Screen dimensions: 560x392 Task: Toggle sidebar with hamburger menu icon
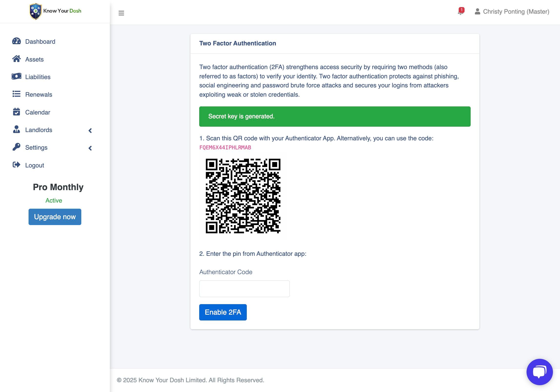click(121, 13)
